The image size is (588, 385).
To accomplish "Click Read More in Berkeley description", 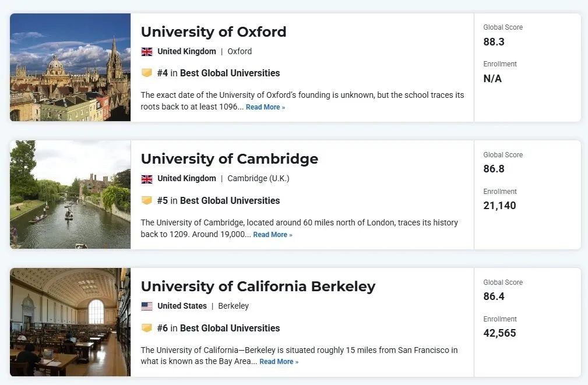I will coord(279,362).
